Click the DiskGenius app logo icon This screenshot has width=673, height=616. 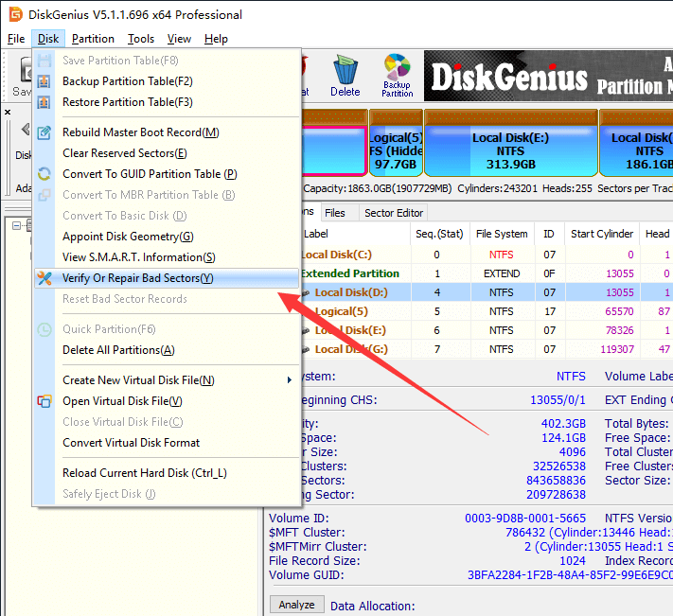point(16,14)
